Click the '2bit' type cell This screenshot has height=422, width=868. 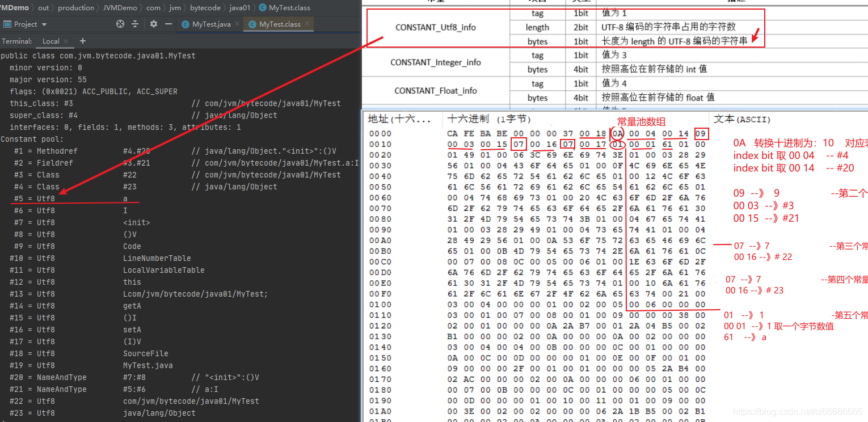click(x=580, y=27)
